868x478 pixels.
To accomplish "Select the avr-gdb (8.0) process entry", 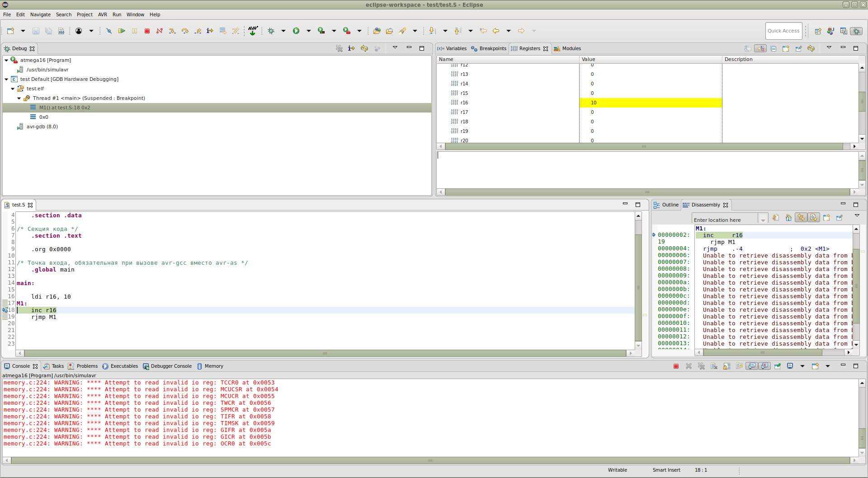I will (x=42, y=127).
